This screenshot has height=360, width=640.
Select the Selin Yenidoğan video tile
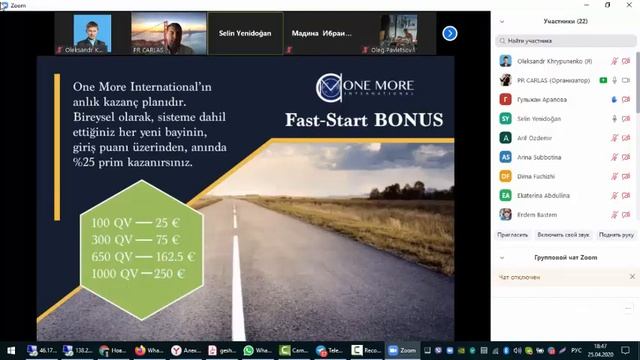[245, 33]
